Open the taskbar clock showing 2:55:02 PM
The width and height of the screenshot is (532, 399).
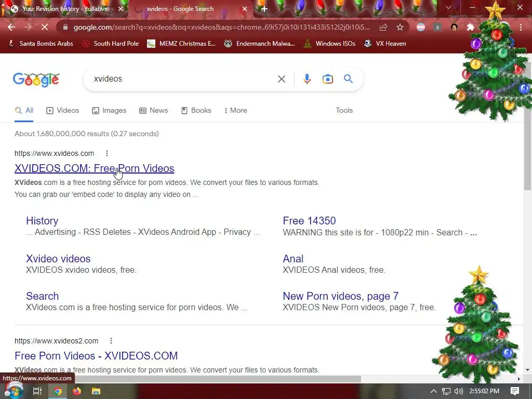pyautogui.click(x=484, y=391)
